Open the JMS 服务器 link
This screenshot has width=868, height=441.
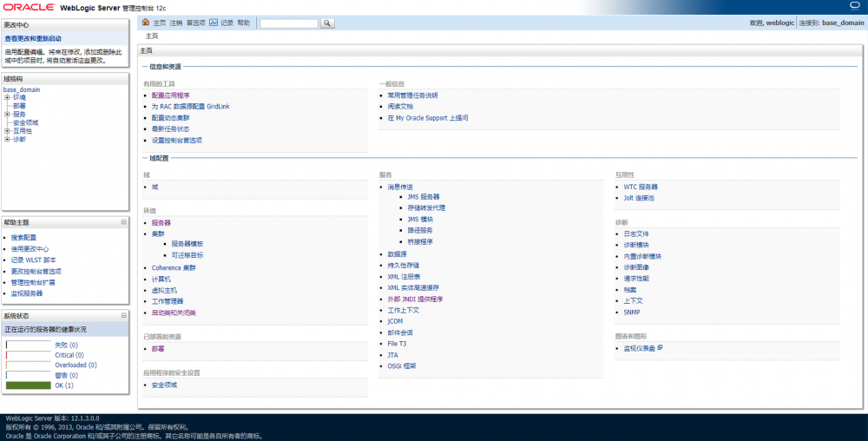click(x=424, y=197)
